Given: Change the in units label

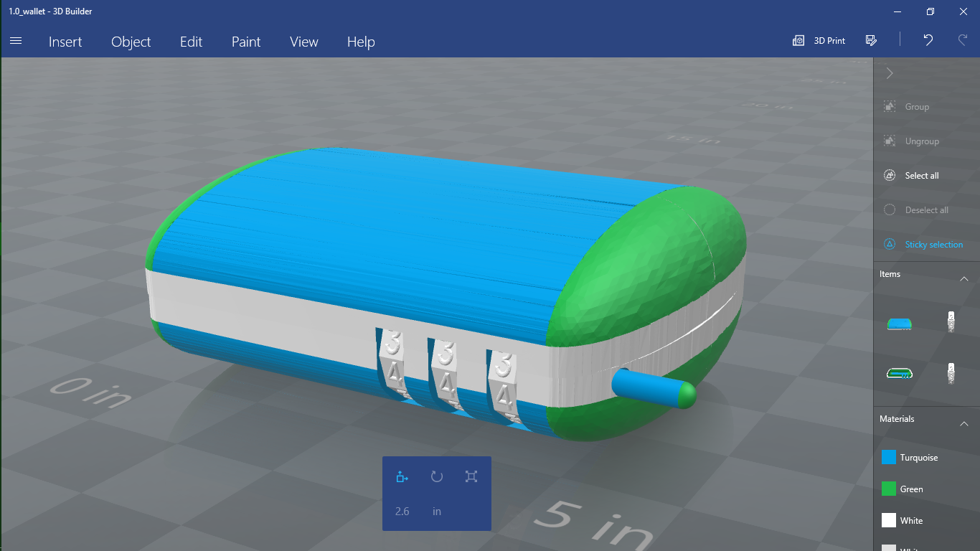Looking at the screenshot, I should point(437,512).
